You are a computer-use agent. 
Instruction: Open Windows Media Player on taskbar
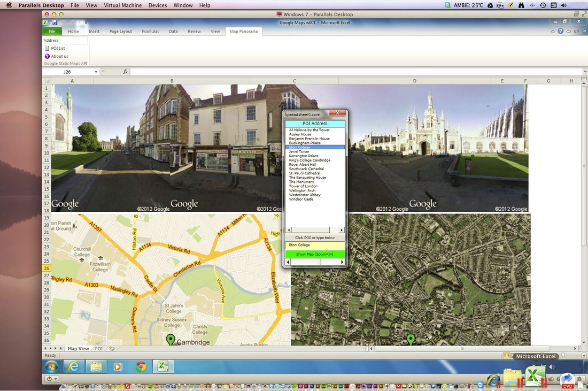point(118,366)
